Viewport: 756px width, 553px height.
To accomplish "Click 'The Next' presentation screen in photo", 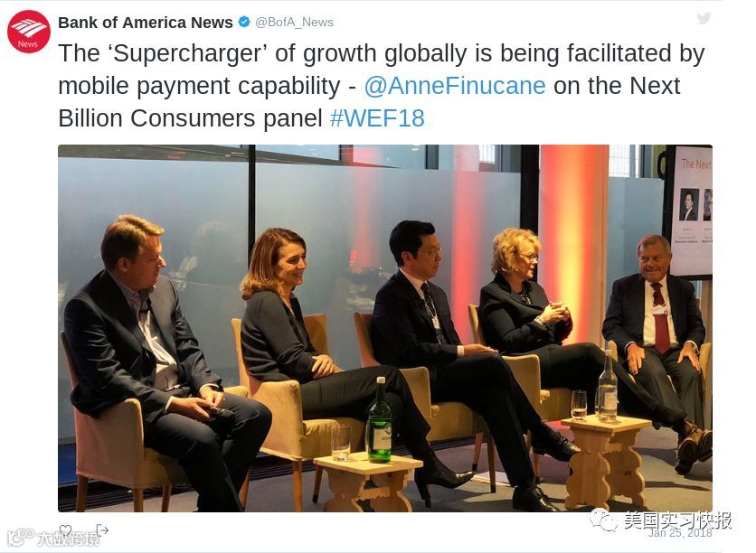I will [692, 211].
